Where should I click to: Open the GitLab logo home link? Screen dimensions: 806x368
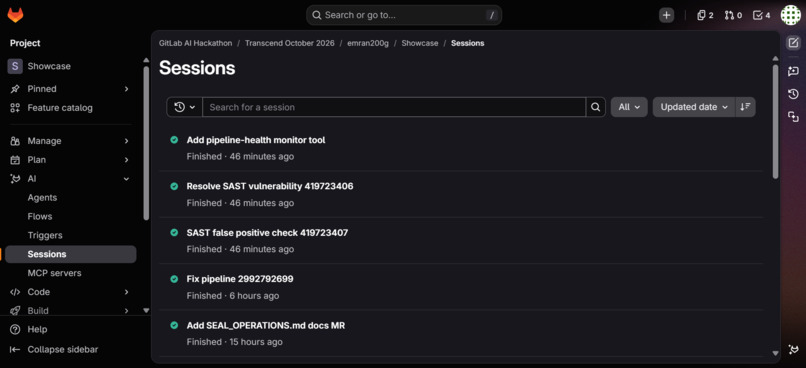15,15
